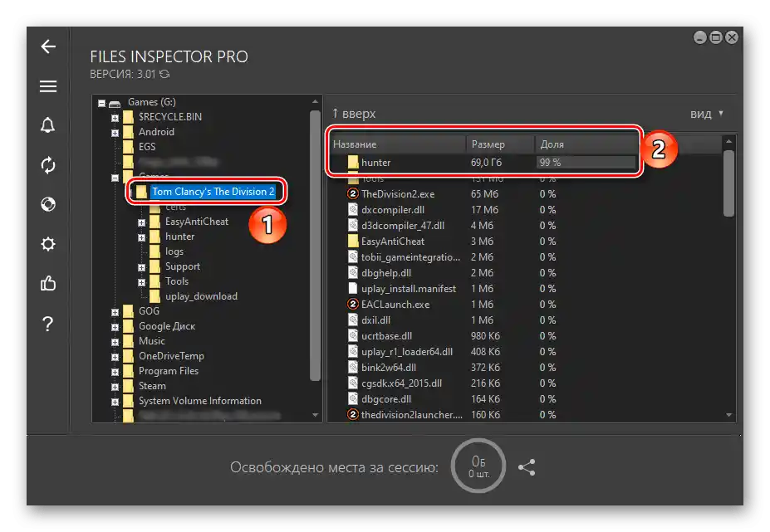Image resolution: width=770 pixels, height=532 pixels.
Task: Click the refresh arrows sidebar icon
Action: click(48, 165)
